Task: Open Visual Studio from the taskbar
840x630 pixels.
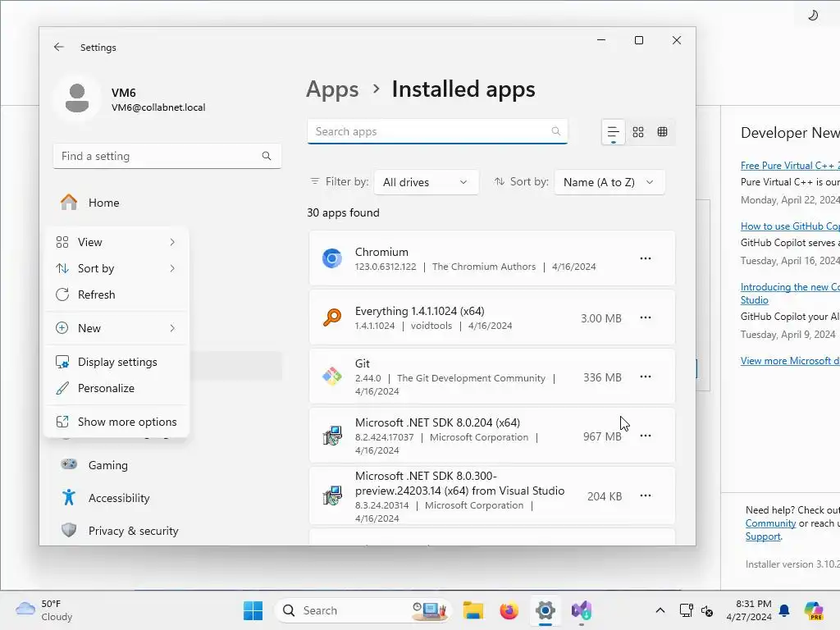Action: point(582,610)
